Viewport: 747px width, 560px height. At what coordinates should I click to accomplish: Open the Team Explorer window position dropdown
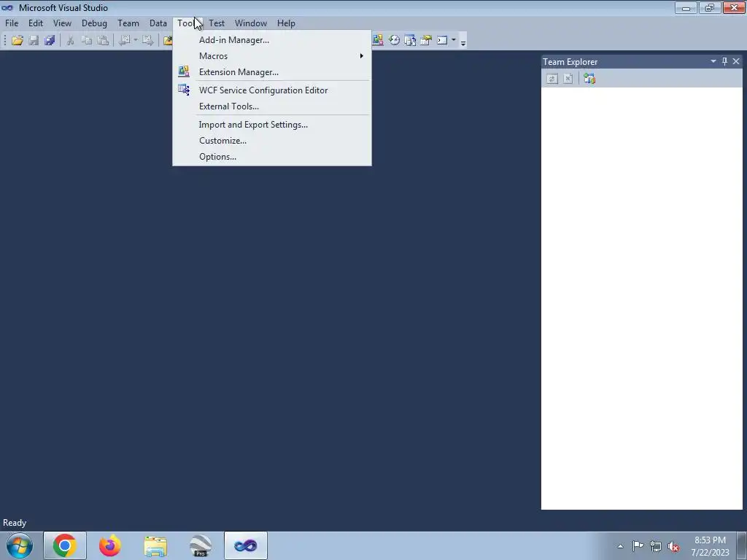point(713,61)
